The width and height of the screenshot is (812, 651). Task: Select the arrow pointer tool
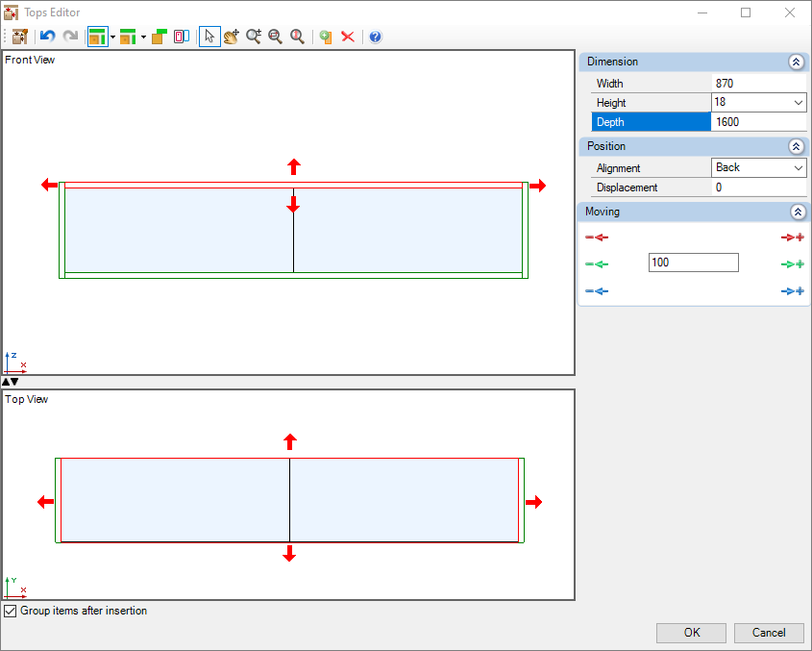click(209, 37)
